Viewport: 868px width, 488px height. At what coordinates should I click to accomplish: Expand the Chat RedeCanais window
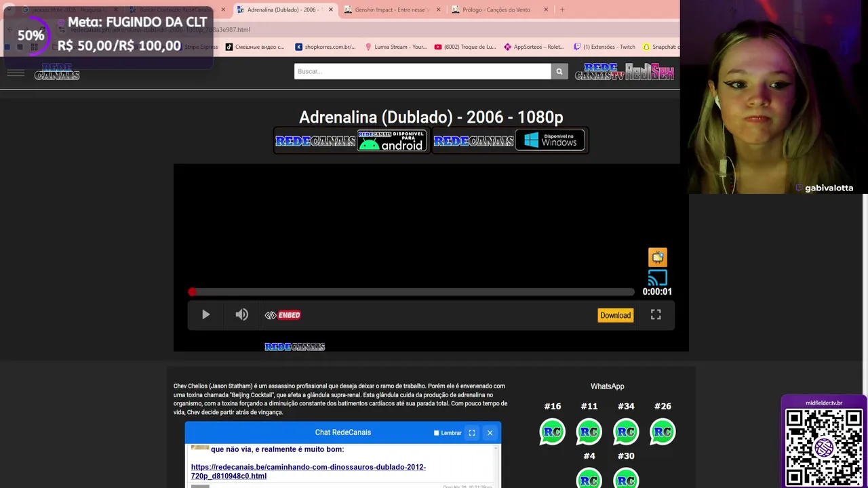pyautogui.click(x=471, y=432)
